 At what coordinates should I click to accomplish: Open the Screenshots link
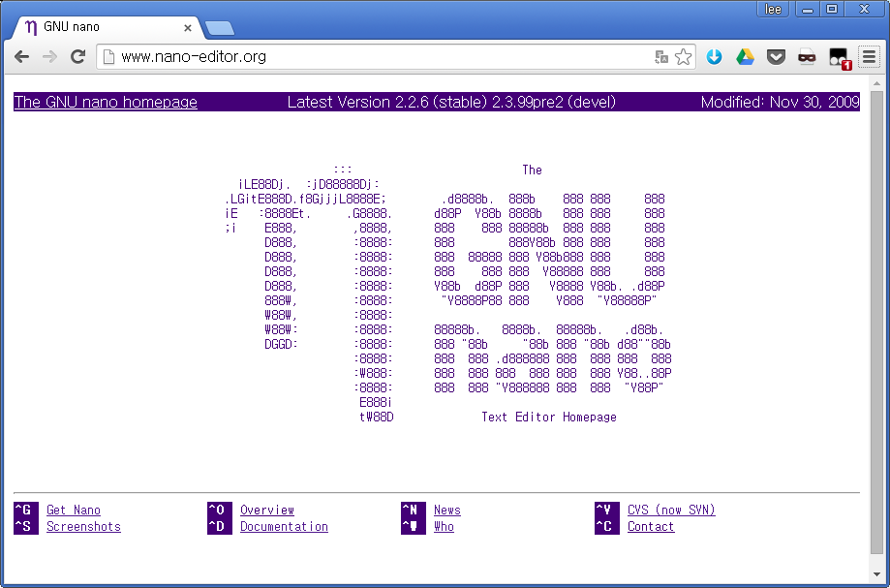coord(83,527)
